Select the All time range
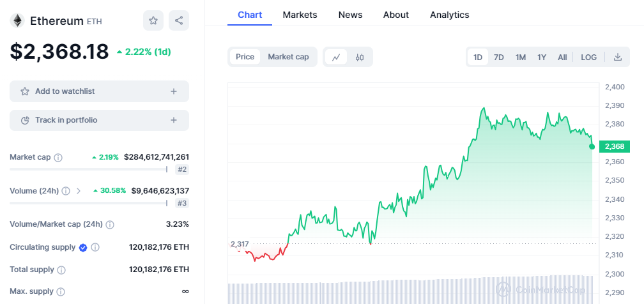 [562, 57]
